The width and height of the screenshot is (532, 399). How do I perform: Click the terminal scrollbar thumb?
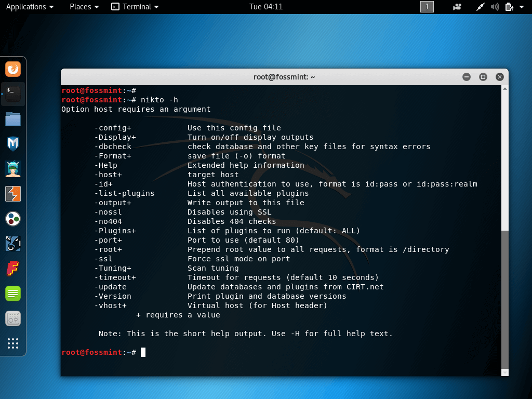tap(505, 300)
